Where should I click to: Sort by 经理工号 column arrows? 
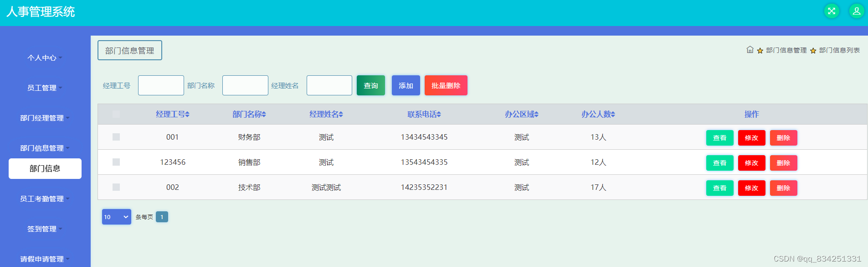point(187,114)
